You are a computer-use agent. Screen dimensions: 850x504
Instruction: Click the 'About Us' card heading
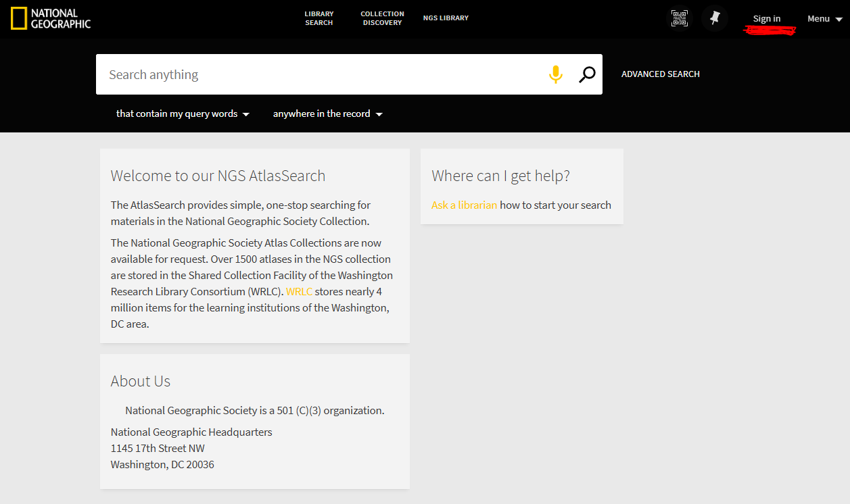click(141, 381)
